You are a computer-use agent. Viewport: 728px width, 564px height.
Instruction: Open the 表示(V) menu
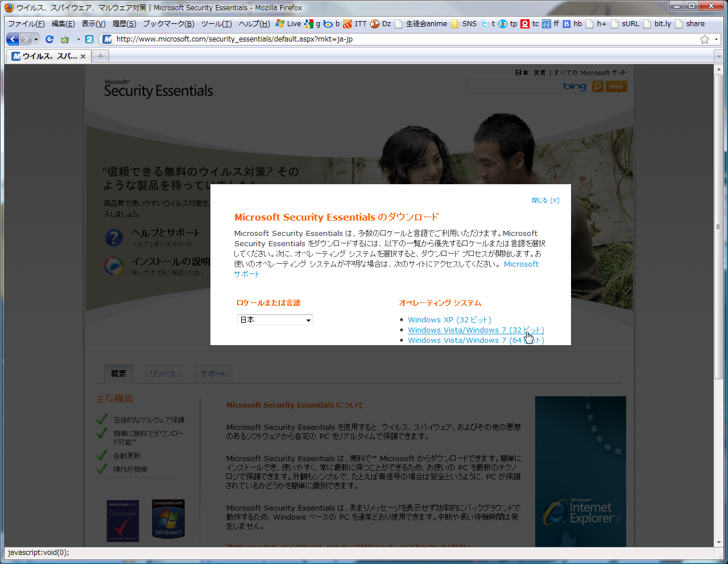point(93,24)
